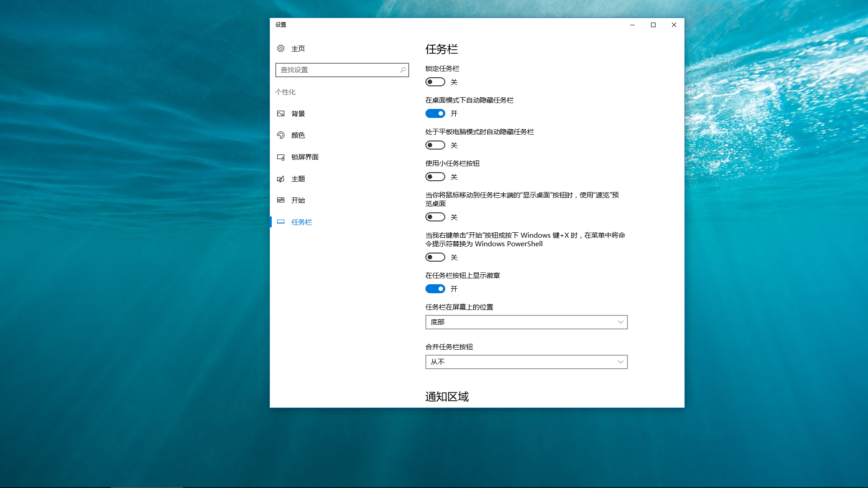The image size is (868, 488).
Task: Click the 任务栏 (Taskbar) sidebar icon
Action: coord(280,222)
